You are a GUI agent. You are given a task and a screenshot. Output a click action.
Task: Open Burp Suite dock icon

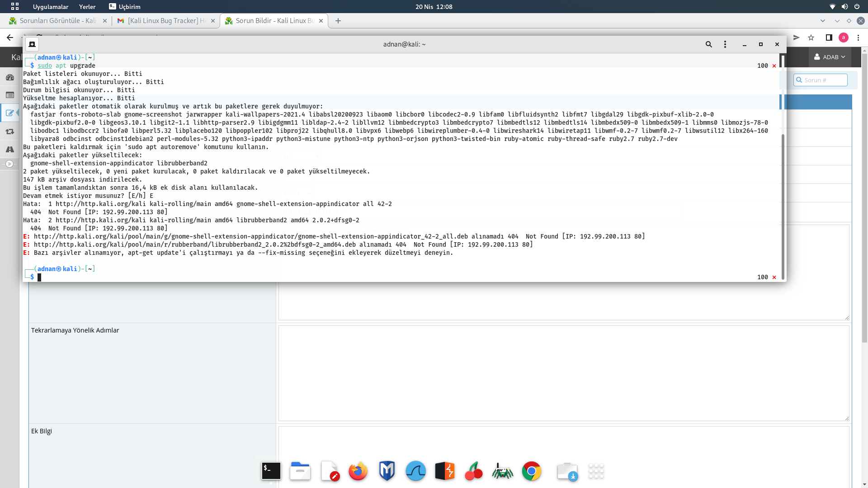click(x=445, y=471)
